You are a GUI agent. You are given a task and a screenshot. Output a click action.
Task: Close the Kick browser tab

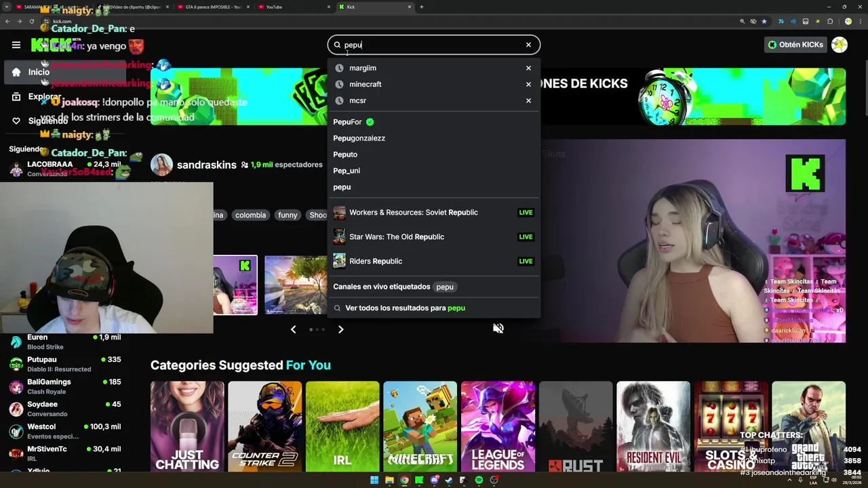coord(409,7)
